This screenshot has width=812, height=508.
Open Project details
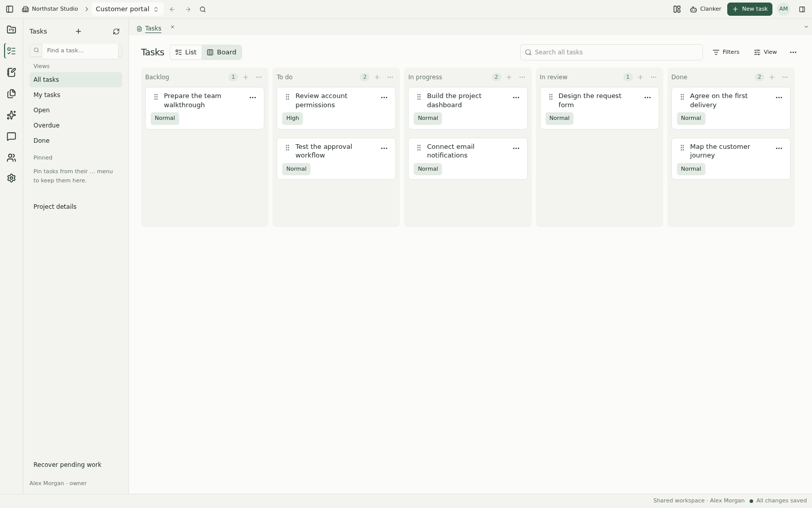[76, 207]
